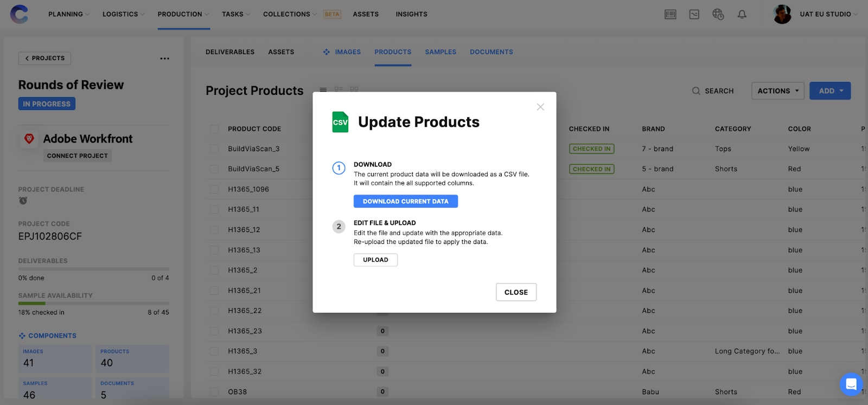Open the notifications bell
The image size is (868, 405).
click(742, 15)
